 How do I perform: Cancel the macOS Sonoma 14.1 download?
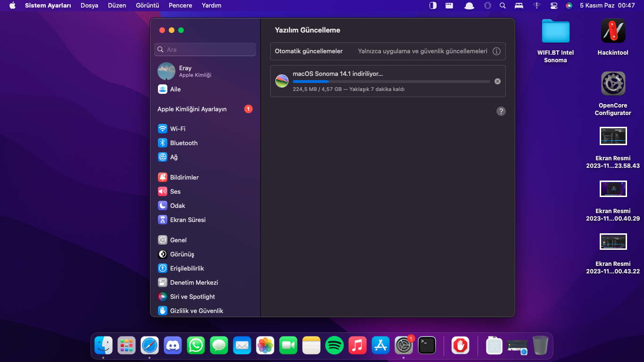pos(497,82)
